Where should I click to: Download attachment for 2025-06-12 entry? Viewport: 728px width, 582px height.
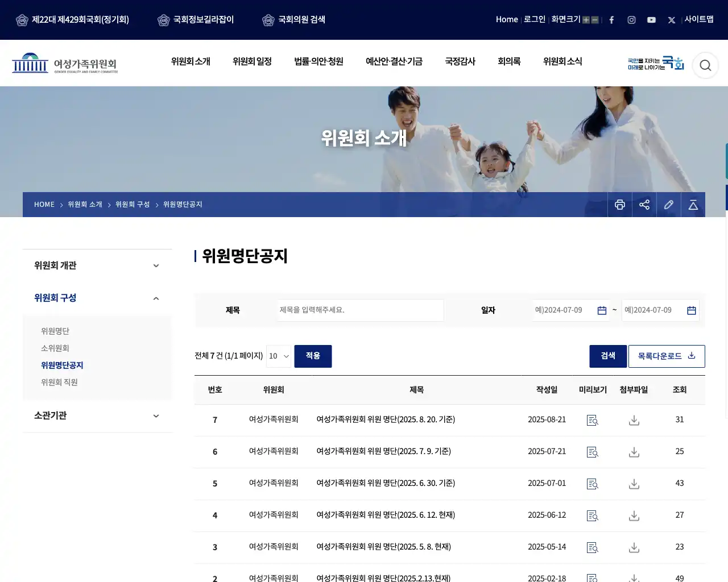coord(634,516)
